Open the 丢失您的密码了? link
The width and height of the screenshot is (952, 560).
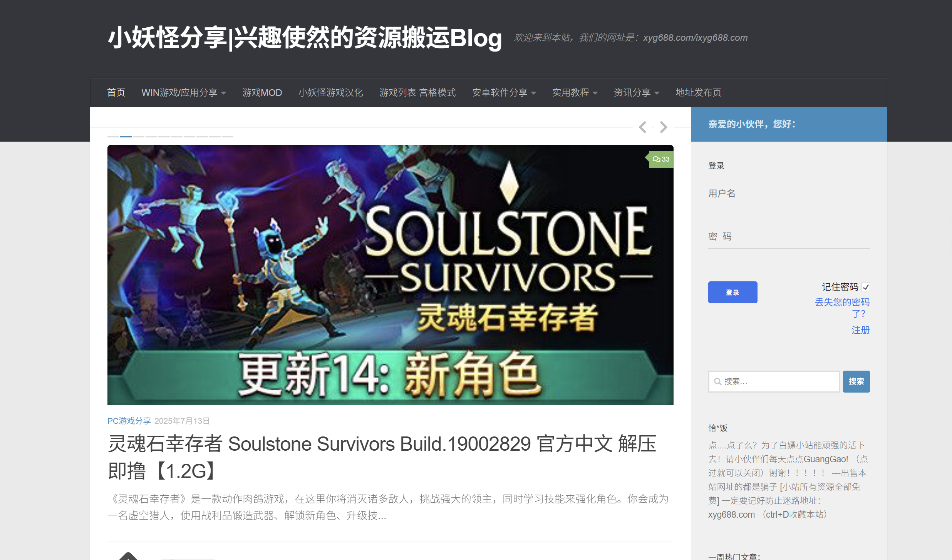pyautogui.click(x=842, y=308)
